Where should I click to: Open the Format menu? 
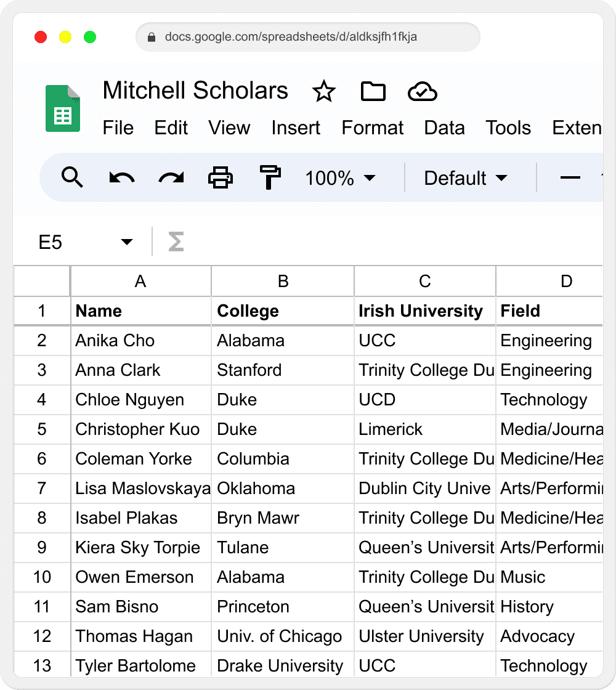coord(372,128)
